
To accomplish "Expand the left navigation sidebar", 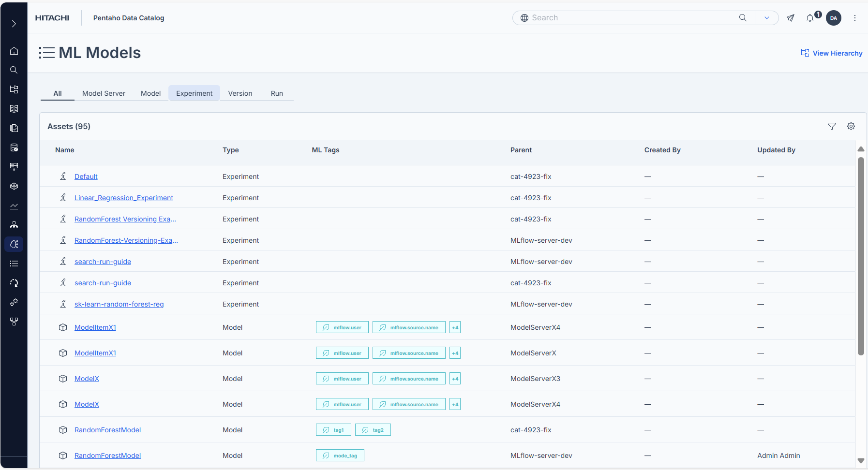I will pos(14,24).
